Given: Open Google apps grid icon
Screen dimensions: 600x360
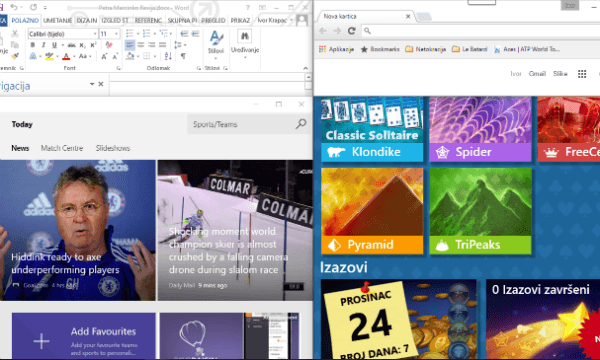Looking at the screenshot, I should [582, 74].
